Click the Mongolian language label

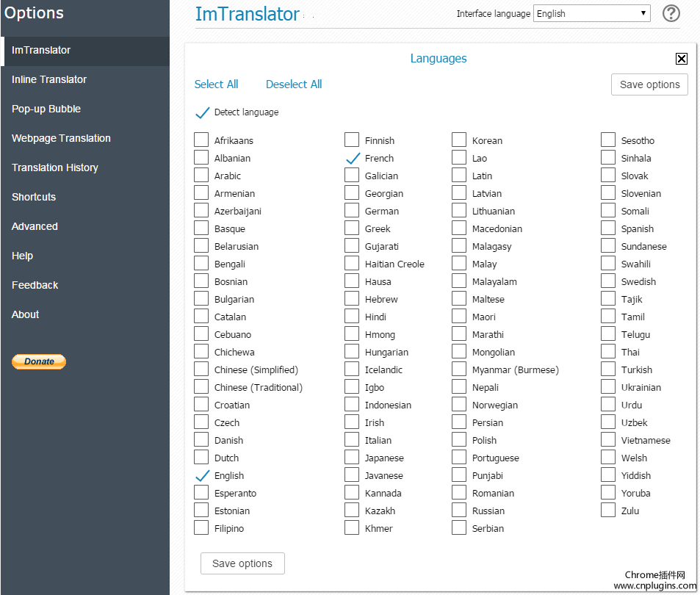click(x=494, y=353)
